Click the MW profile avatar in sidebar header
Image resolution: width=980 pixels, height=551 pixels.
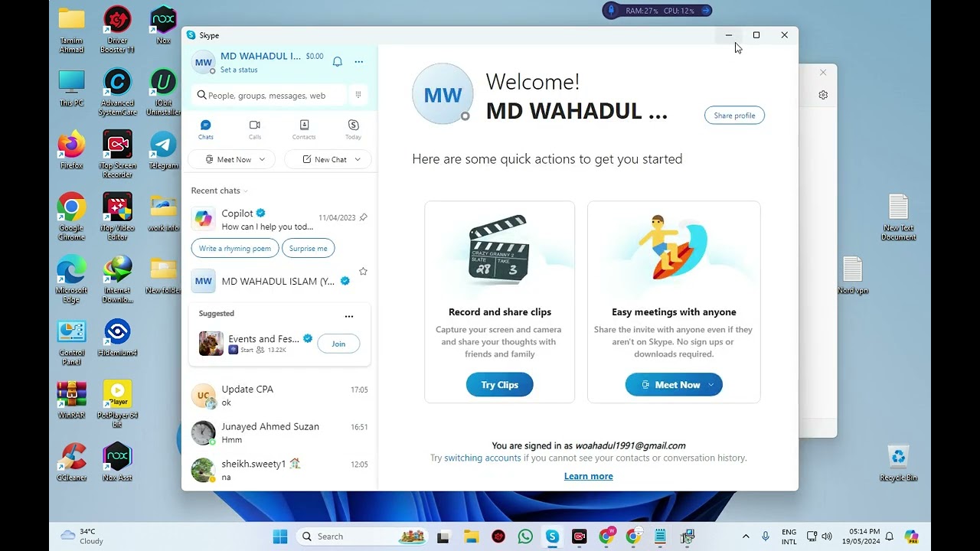coord(203,63)
